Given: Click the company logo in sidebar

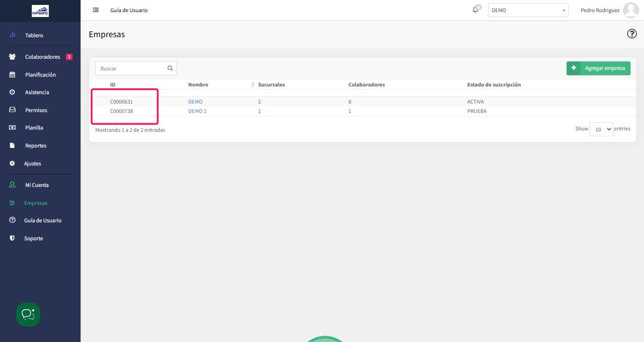Looking at the screenshot, I should 40,10.
